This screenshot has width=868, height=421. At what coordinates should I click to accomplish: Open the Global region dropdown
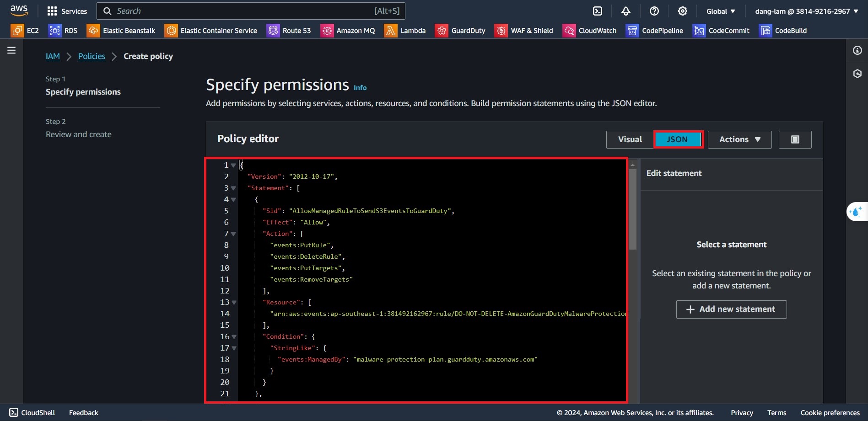[x=721, y=11]
